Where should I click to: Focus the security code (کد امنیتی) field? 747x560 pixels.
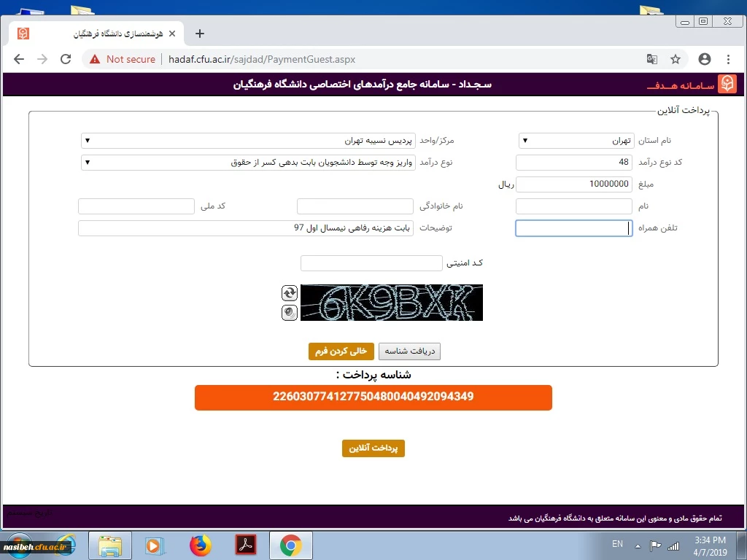[x=371, y=263]
